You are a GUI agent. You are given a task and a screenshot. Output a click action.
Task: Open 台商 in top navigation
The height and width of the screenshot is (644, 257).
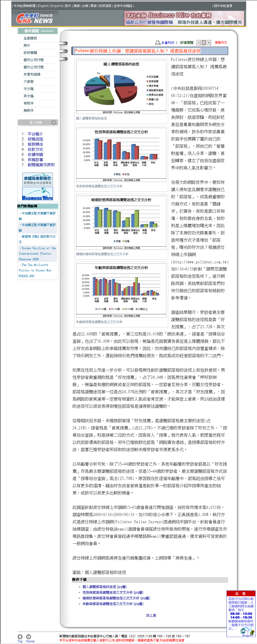tap(85, 6)
